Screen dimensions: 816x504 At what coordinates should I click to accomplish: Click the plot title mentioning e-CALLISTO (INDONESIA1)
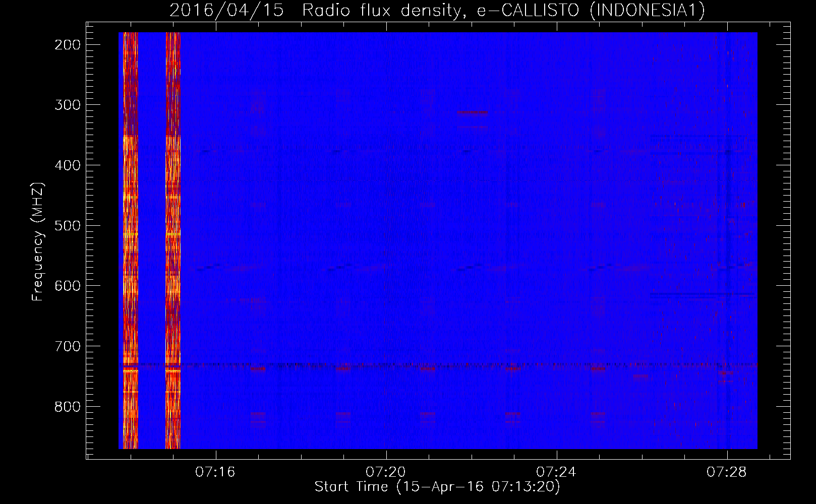click(x=437, y=10)
